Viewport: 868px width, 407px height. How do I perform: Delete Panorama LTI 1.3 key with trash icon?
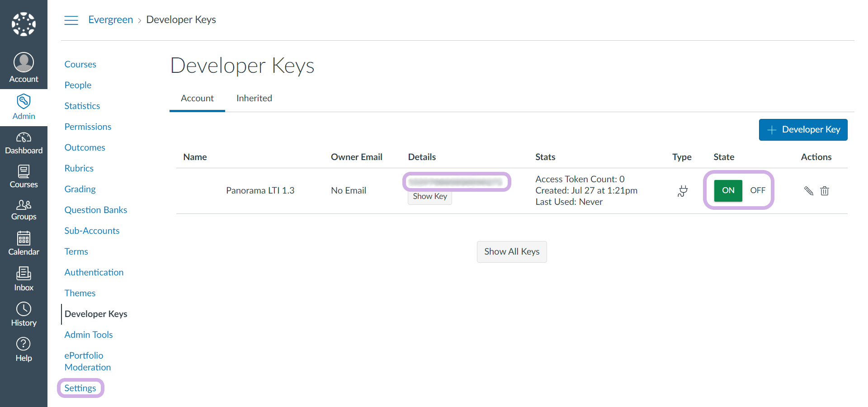[825, 191]
